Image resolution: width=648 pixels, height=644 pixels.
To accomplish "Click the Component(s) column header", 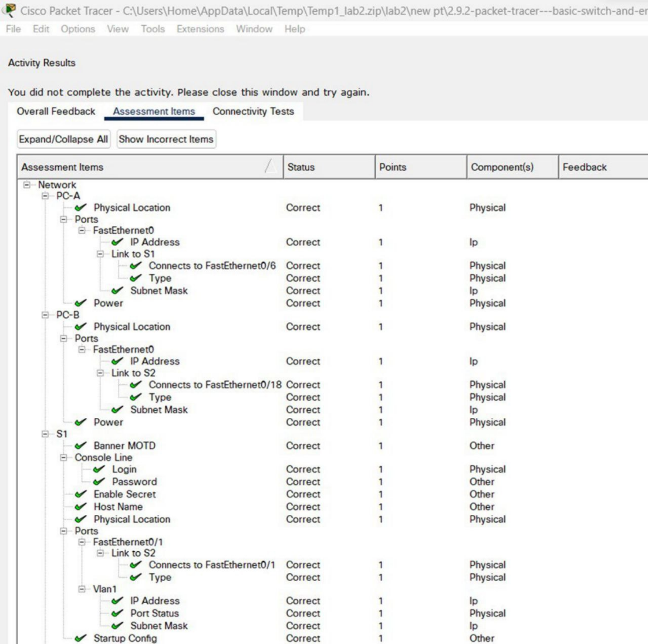I will [512, 167].
